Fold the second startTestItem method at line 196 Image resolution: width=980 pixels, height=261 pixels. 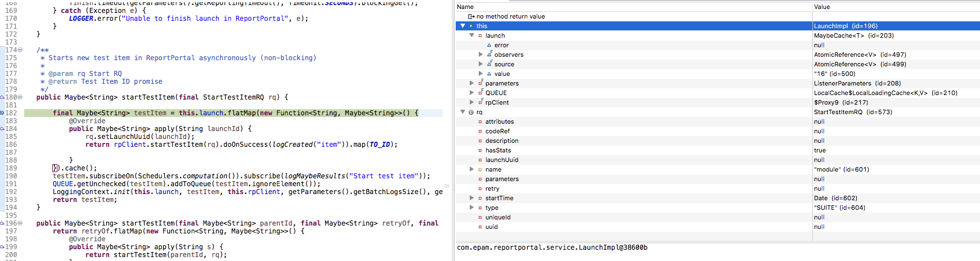point(20,223)
